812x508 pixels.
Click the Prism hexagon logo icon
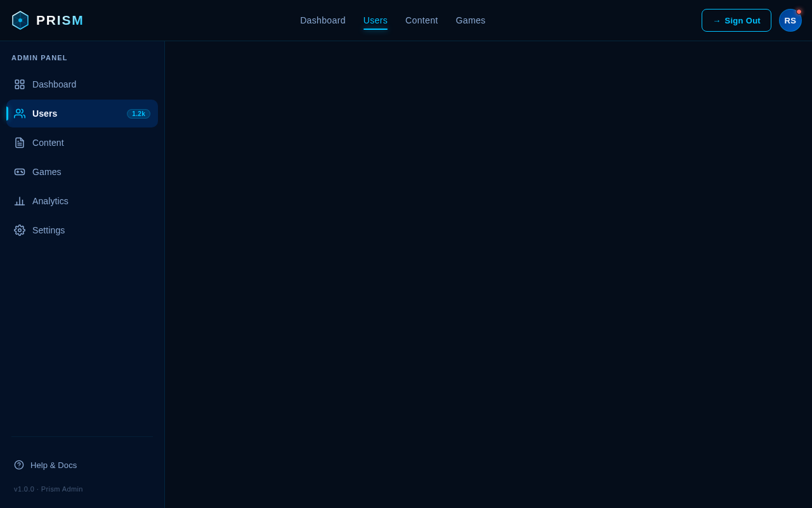click(x=20, y=20)
